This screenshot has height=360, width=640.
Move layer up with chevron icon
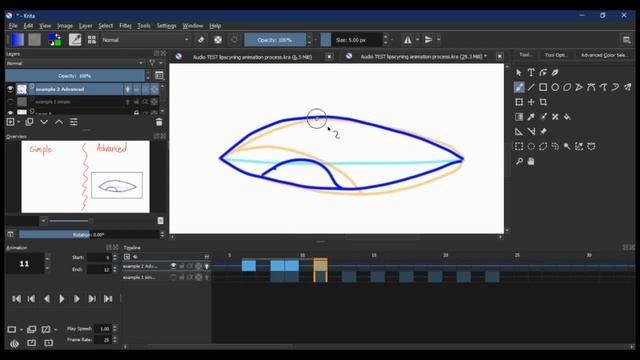pyautogui.click(x=59, y=122)
